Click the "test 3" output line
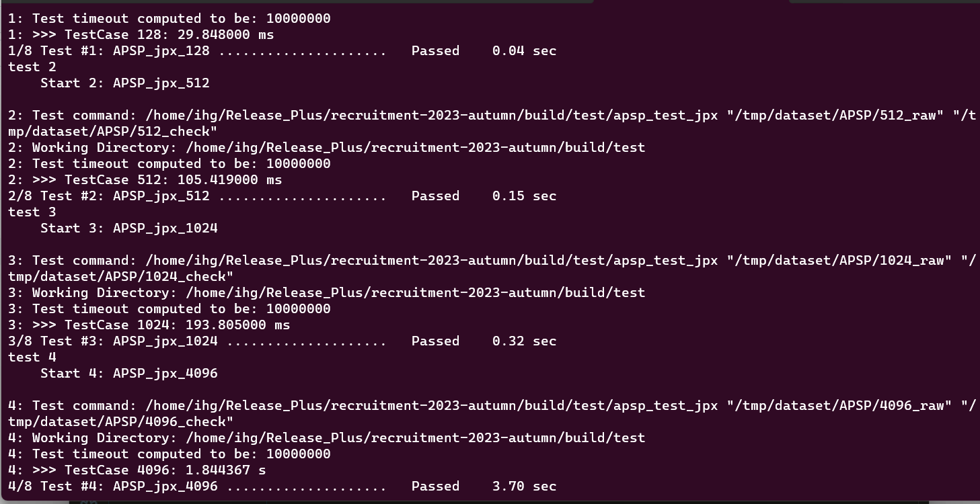980x504 pixels. click(x=32, y=212)
